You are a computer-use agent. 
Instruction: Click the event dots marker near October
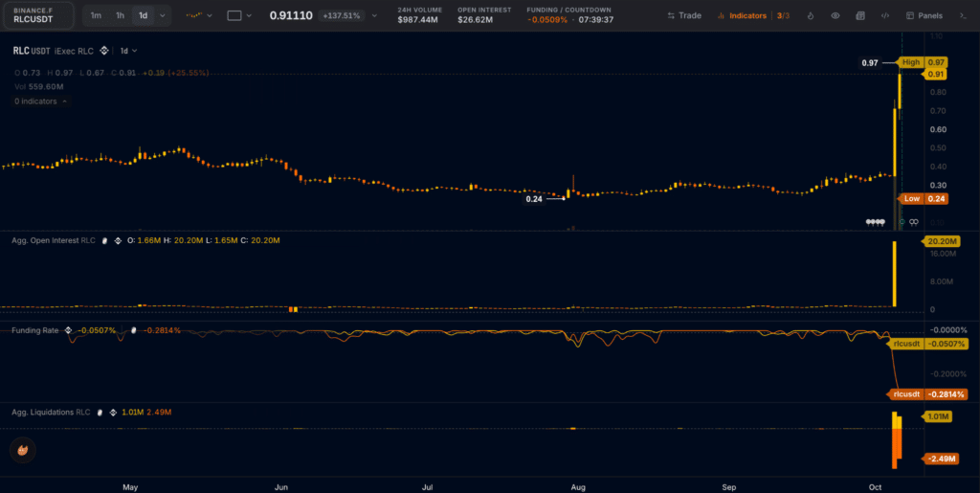[x=876, y=222]
